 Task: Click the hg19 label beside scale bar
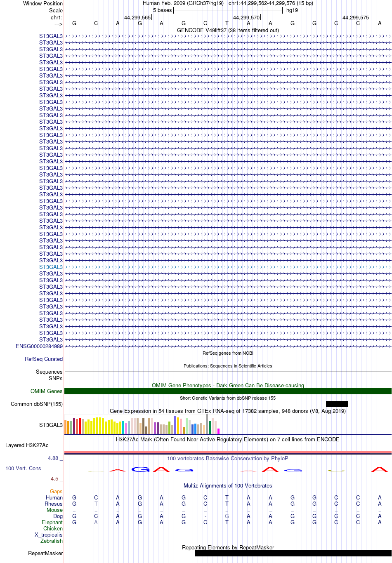pyautogui.click(x=292, y=10)
